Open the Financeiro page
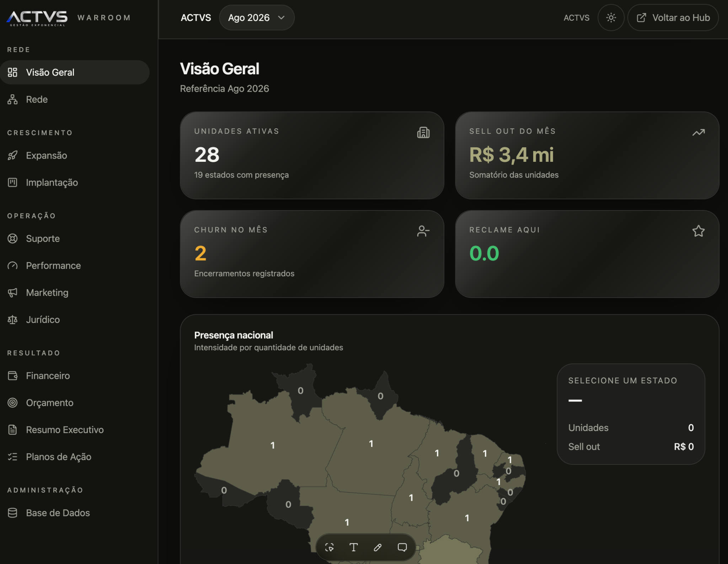The width and height of the screenshot is (728, 564). [75, 376]
